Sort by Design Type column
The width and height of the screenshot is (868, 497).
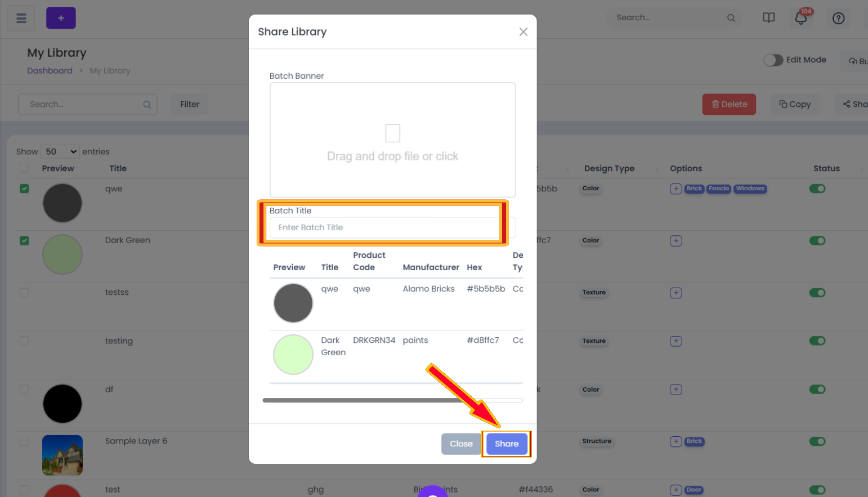[x=609, y=168]
